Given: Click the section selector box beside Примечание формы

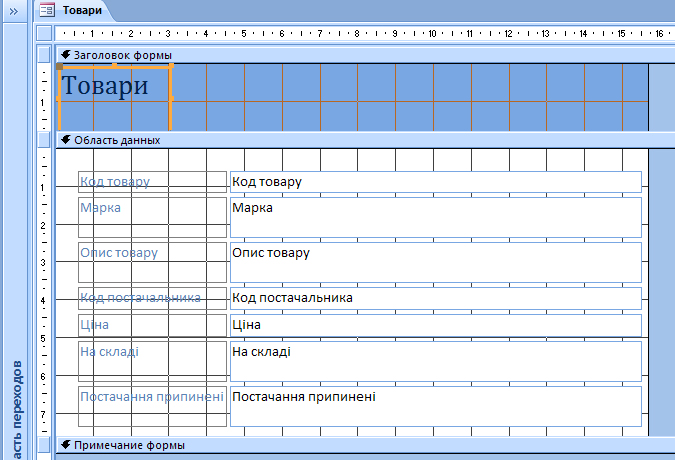Looking at the screenshot, I should click(44, 445).
